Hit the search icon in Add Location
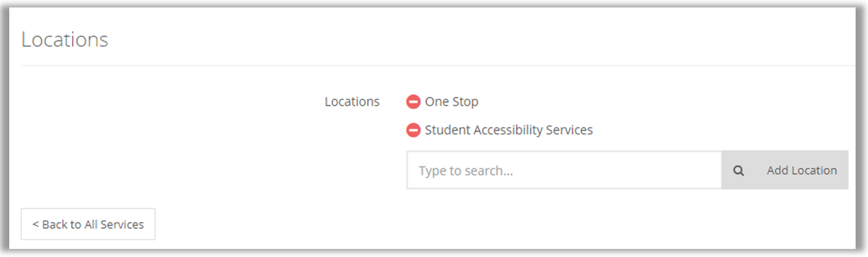868x257 pixels. coord(738,171)
